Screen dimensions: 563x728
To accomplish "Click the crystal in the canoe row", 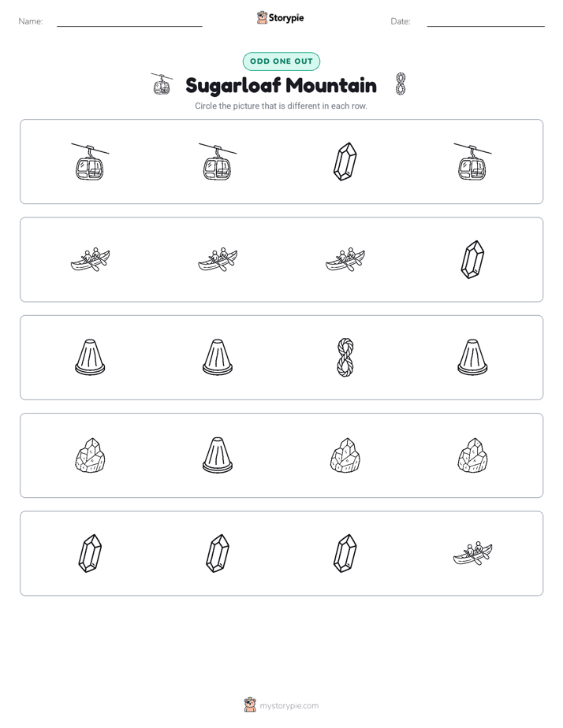I will point(472,259).
